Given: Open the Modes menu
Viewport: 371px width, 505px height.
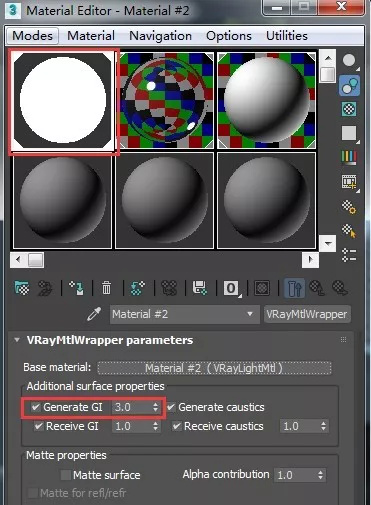Looking at the screenshot, I should click(32, 36).
